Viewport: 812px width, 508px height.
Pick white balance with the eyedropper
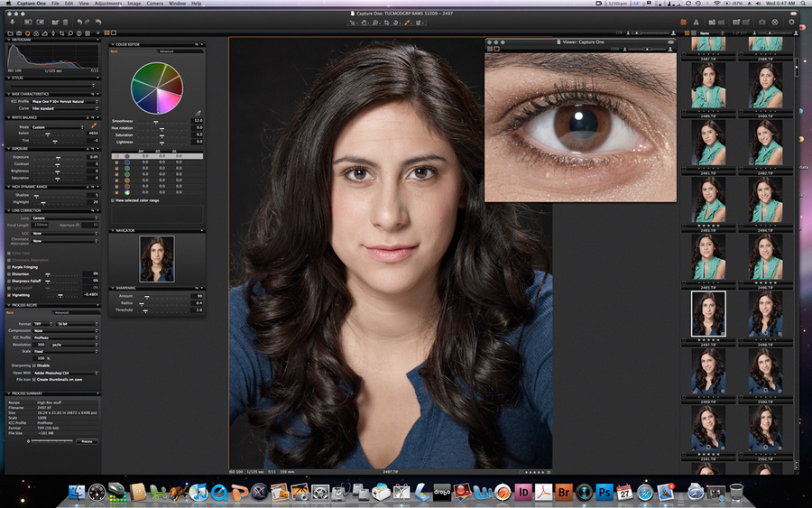click(95, 127)
